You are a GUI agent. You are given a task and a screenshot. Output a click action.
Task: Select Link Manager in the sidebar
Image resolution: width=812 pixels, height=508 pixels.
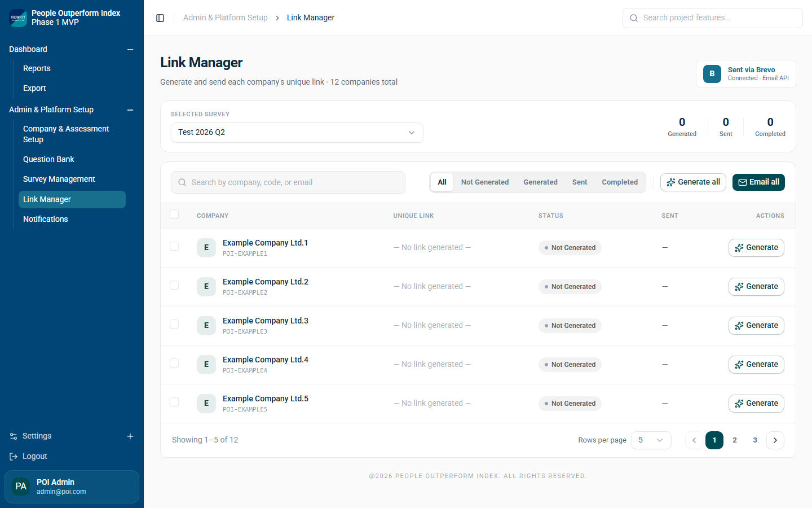pyautogui.click(x=72, y=199)
